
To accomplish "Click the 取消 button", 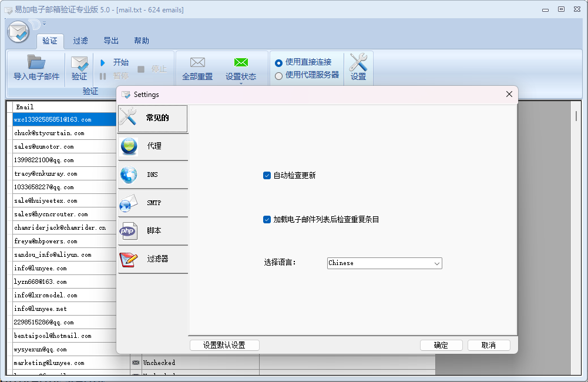I will 489,345.
